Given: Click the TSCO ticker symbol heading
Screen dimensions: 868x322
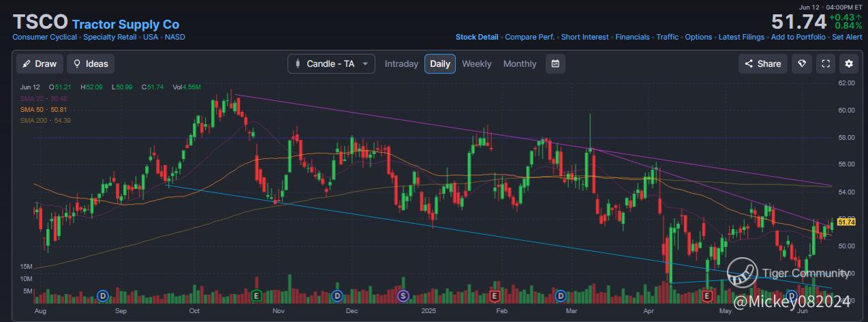Looking at the screenshot, I should (40, 22).
